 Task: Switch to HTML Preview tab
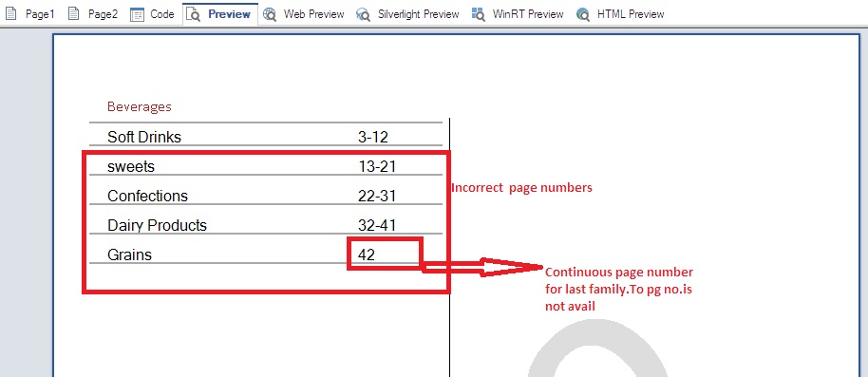620,14
